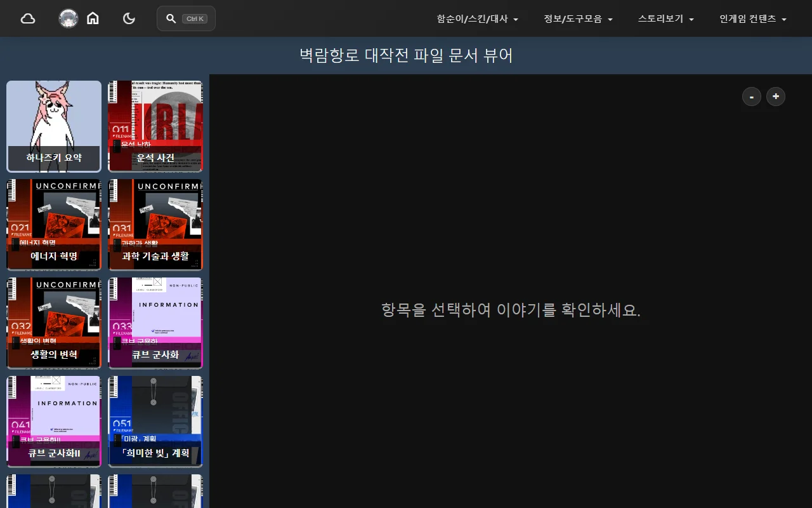Zoom in with the plus button
812x508 pixels.
point(776,97)
